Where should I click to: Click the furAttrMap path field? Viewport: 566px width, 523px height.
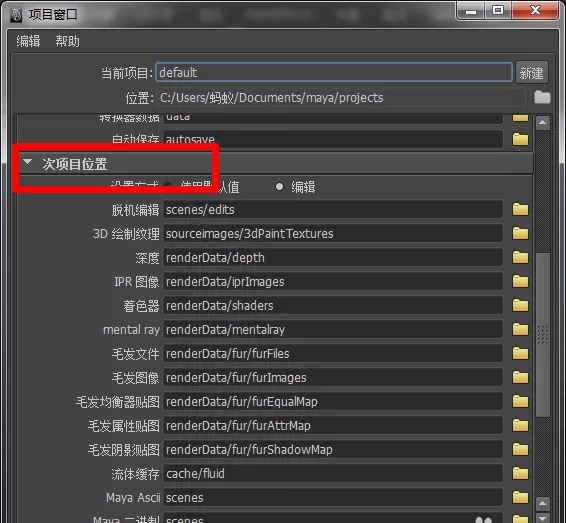[333, 426]
